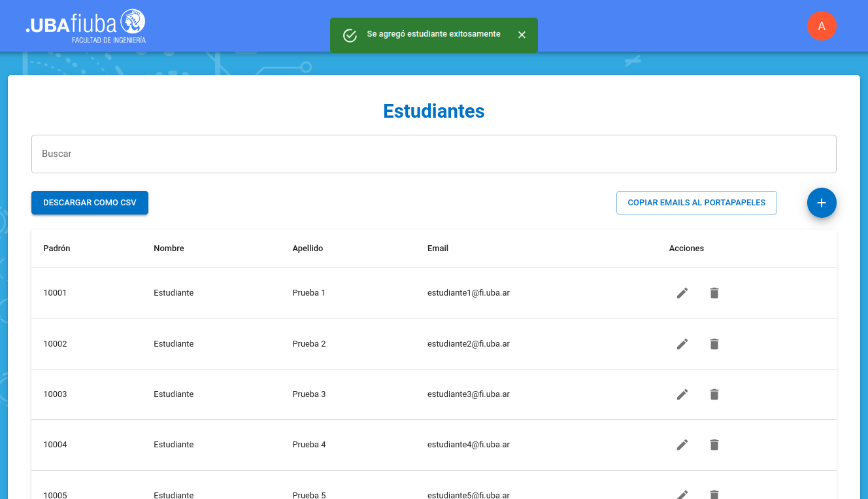Image resolution: width=868 pixels, height=499 pixels.
Task: Select the estudiante1@fi.uba.ar email cell
Action: (x=468, y=293)
